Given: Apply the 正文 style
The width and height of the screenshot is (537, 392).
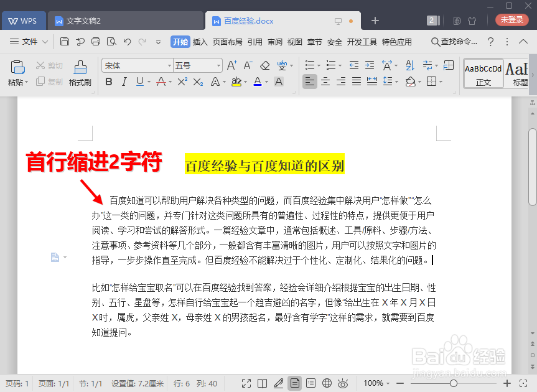Looking at the screenshot, I should pyautogui.click(x=483, y=73).
